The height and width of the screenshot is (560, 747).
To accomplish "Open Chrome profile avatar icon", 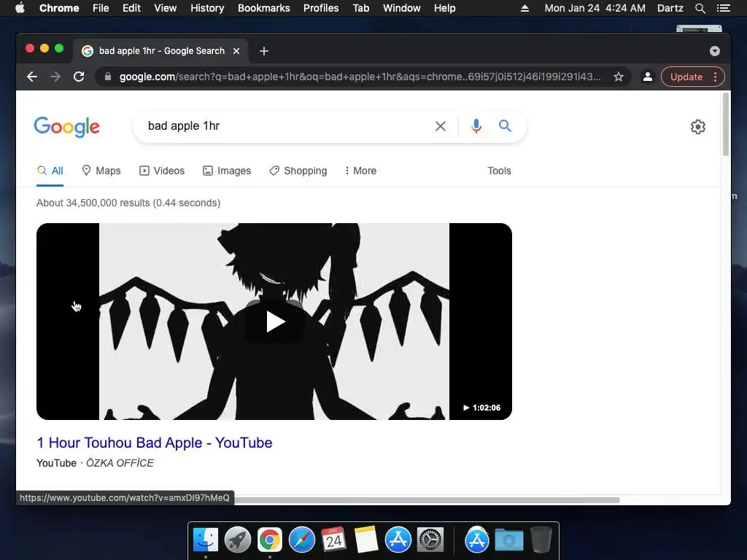I will 648,77.
